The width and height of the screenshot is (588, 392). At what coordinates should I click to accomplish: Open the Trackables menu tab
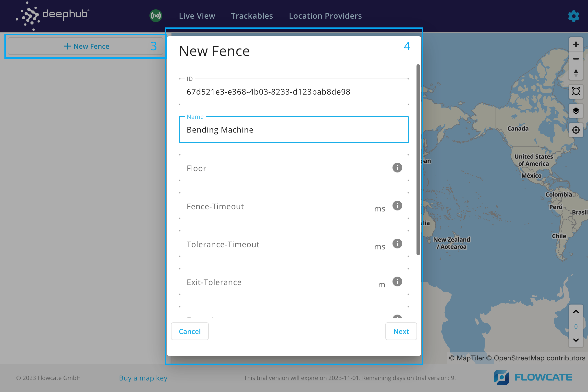(x=252, y=16)
